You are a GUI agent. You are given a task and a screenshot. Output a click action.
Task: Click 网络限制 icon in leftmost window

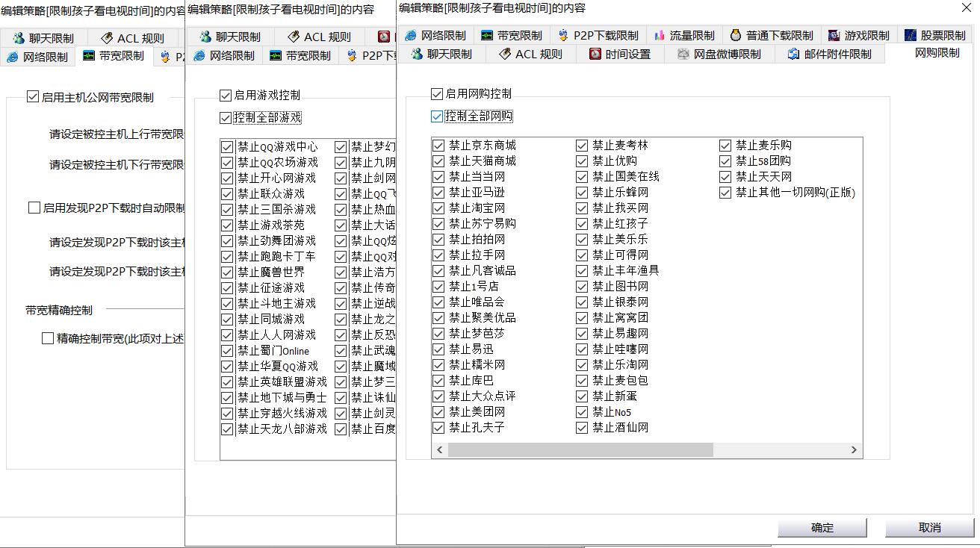coord(13,57)
